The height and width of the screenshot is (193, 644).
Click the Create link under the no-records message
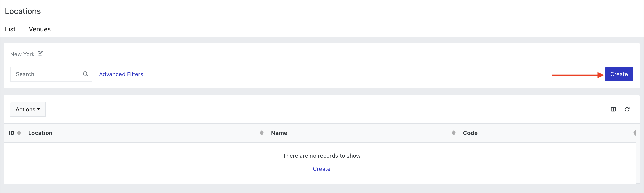click(321, 169)
